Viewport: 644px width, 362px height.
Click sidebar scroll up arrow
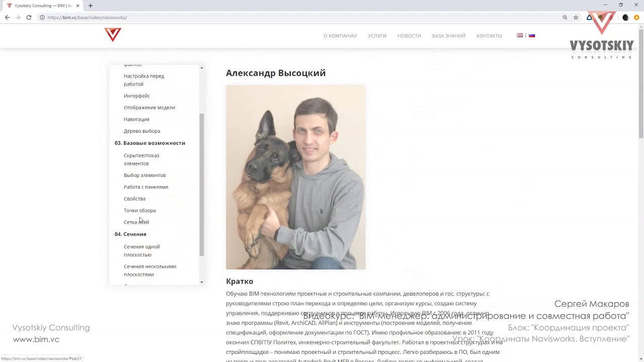tap(202, 67)
